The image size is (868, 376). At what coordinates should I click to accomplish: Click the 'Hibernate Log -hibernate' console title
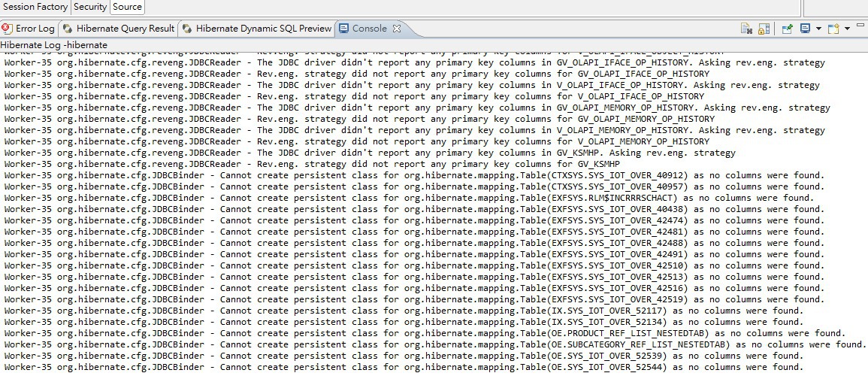click(54, 45)
